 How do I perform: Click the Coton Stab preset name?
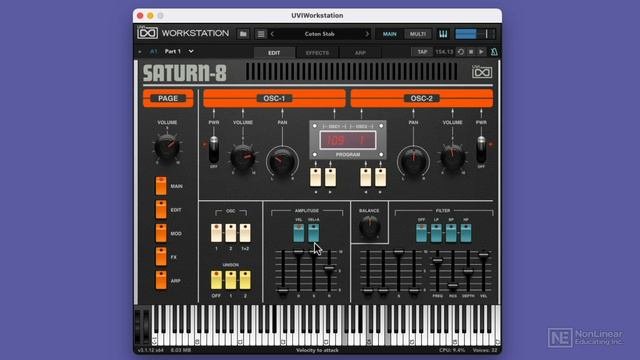320,34
